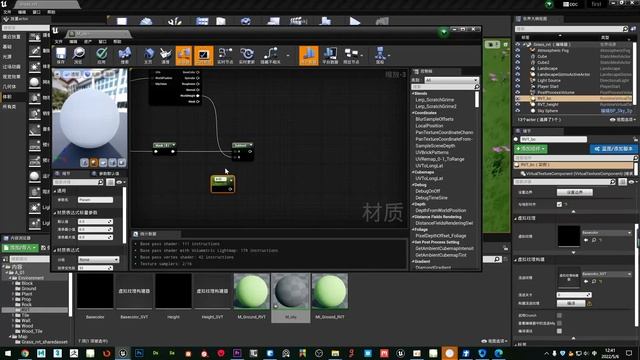Select sphere preview shape in material preview viewport
The height and width of the screenshot is (360, 640).
click(94, 162)
